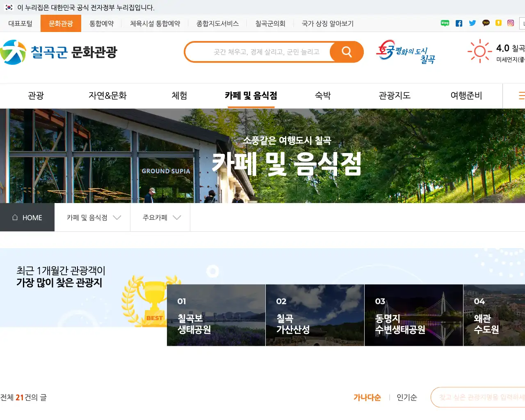Click the search magnifier icon
The image size is (525, 420).
[x=347, y=52]
